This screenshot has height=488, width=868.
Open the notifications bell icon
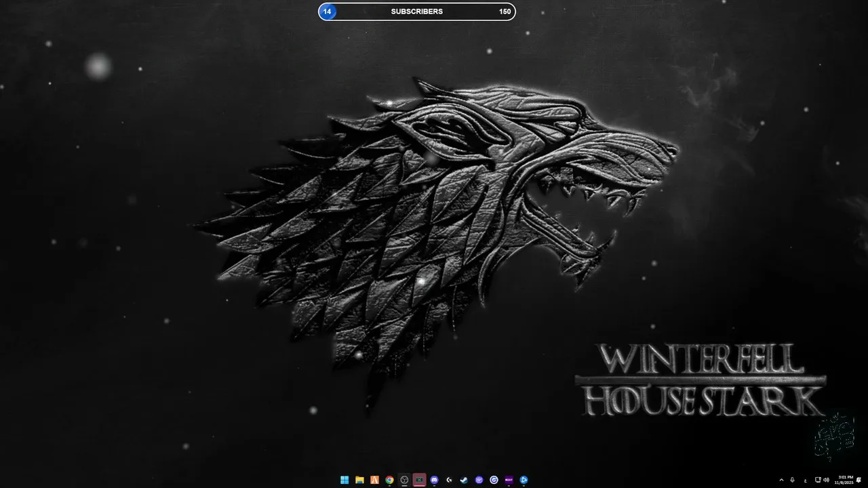click(859, 480)
